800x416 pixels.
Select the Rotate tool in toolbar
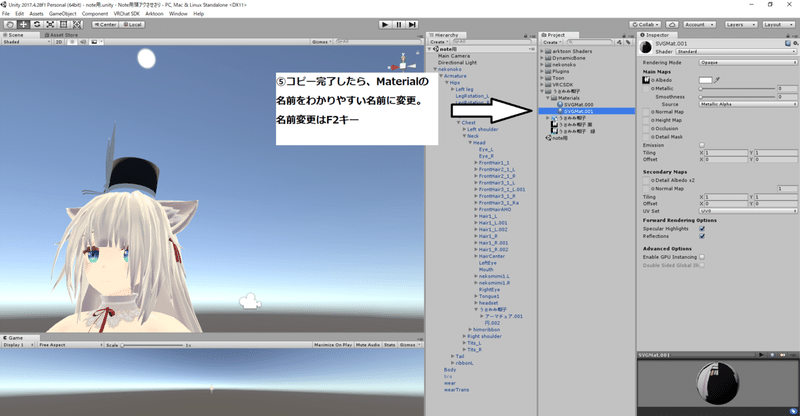click(37, 25)
